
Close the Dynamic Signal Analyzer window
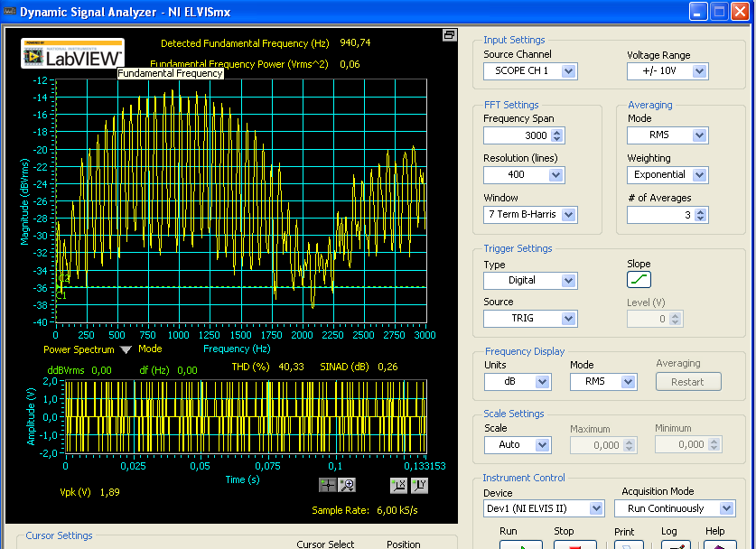pyautogui.click(x=740, y=11)
